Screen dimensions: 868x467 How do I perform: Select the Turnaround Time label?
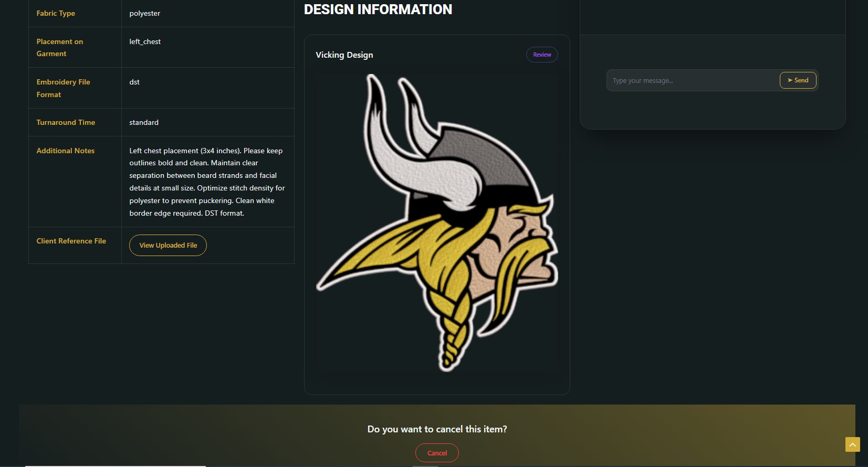66,122
